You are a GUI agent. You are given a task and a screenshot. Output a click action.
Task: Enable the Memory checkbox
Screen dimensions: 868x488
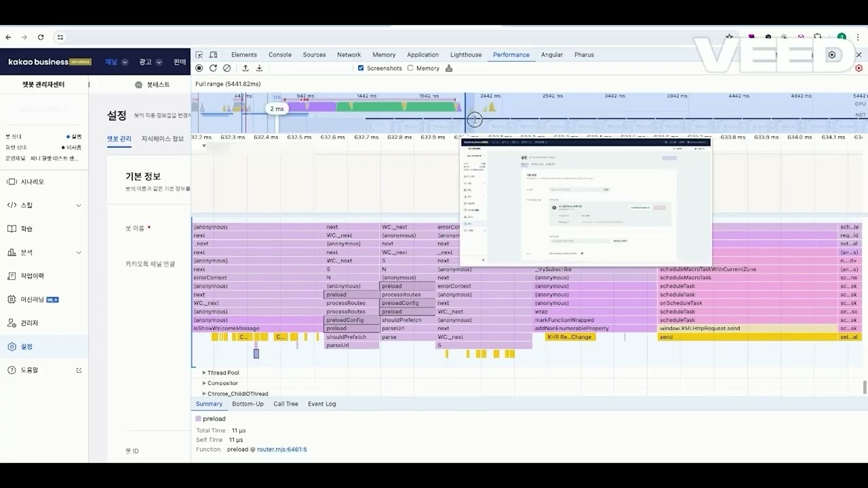tap(410, 68)
